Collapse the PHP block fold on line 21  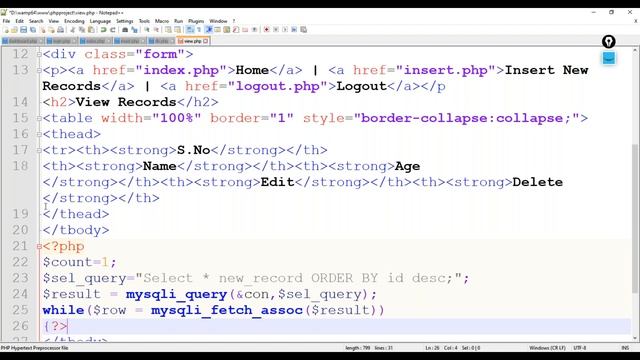tap(39, 246)
